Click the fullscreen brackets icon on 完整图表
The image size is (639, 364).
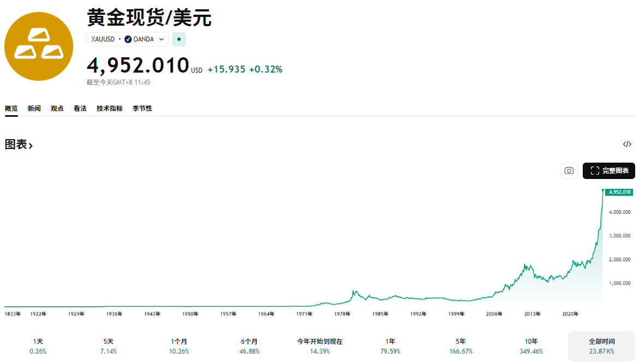pos(595,170)
